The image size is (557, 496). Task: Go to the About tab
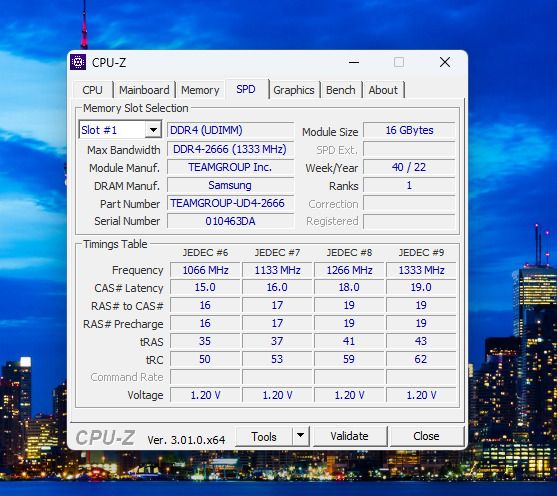pos(383,90)
